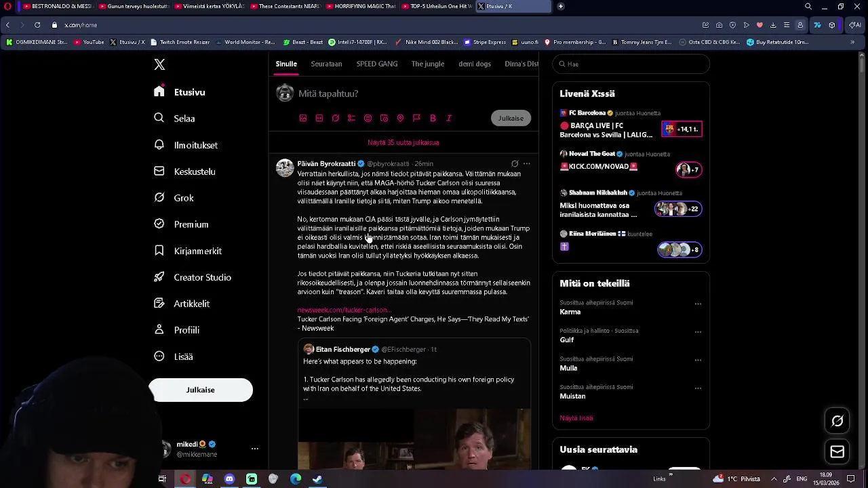Switch to Sinulle timeline tab

click(x=286, y=64)
